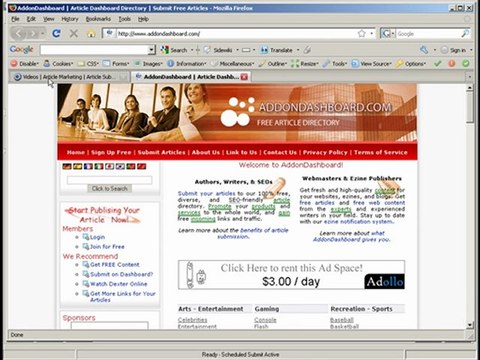This screenshot has width=480, height=360.
Task: Click the search magnifier icon in search box
Action: (x=465, y=33)
